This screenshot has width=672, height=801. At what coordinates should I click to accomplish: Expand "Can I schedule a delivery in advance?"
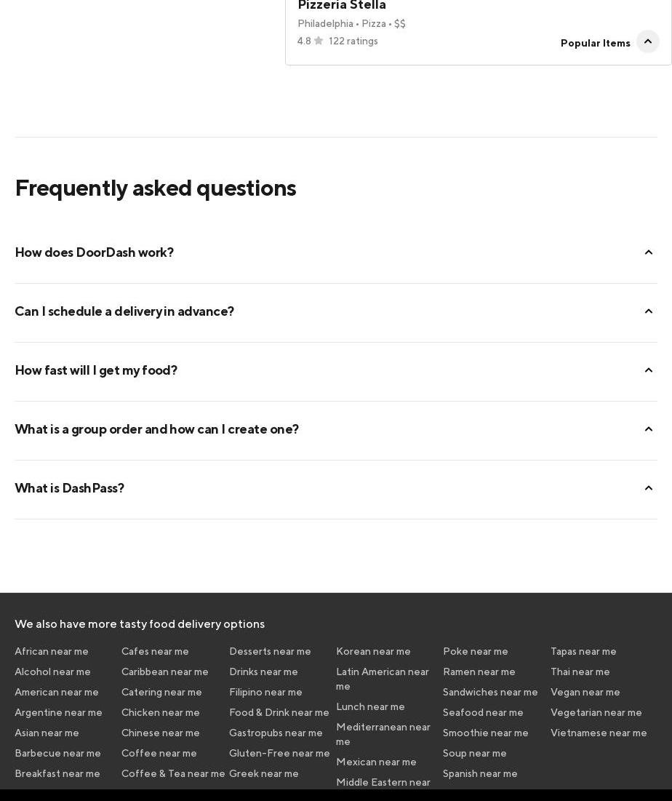pos(648,311)
